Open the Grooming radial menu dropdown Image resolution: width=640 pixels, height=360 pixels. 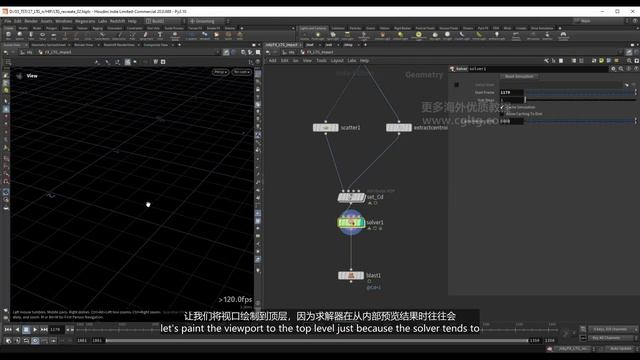(x=207, y=21)
